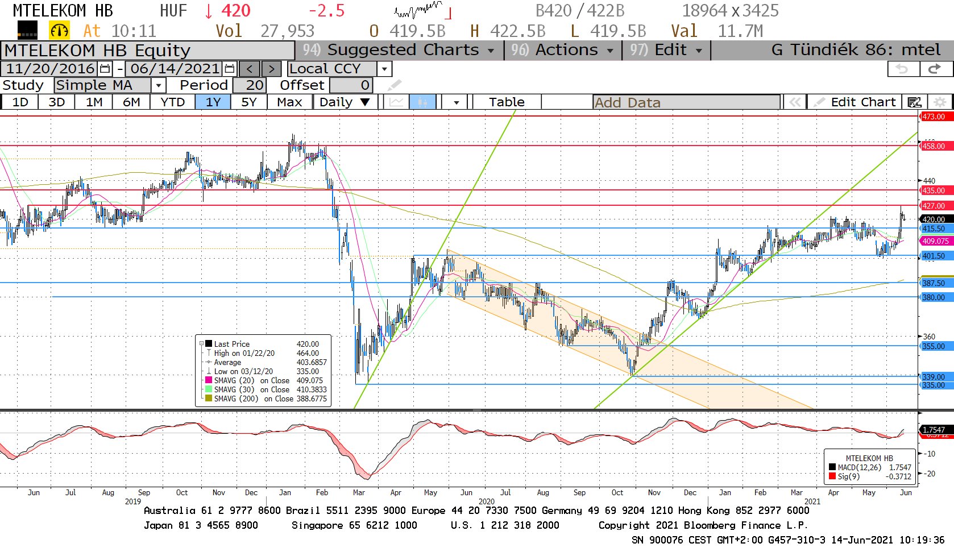The image size is (954, 560).
Task: Click the Last Price legend entry
Action: point(231,344)
